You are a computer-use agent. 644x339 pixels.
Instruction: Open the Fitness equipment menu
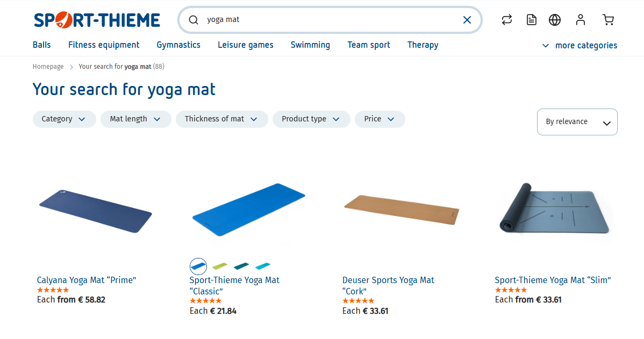[104, 45]
